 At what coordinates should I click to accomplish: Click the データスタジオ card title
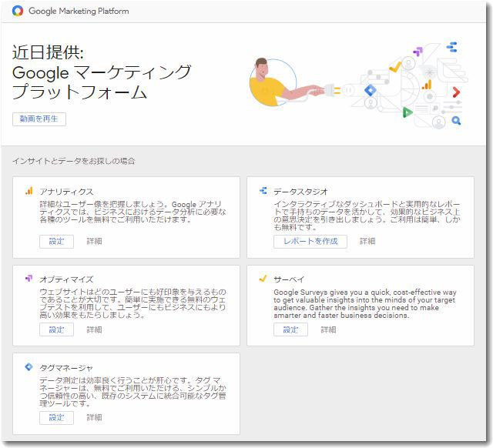point(300,192)
